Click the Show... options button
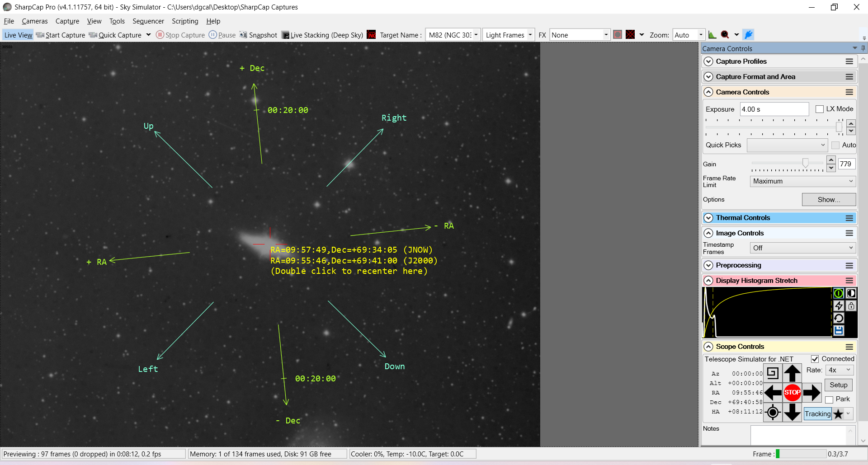 pyautogui.click(x=829, y=199)
